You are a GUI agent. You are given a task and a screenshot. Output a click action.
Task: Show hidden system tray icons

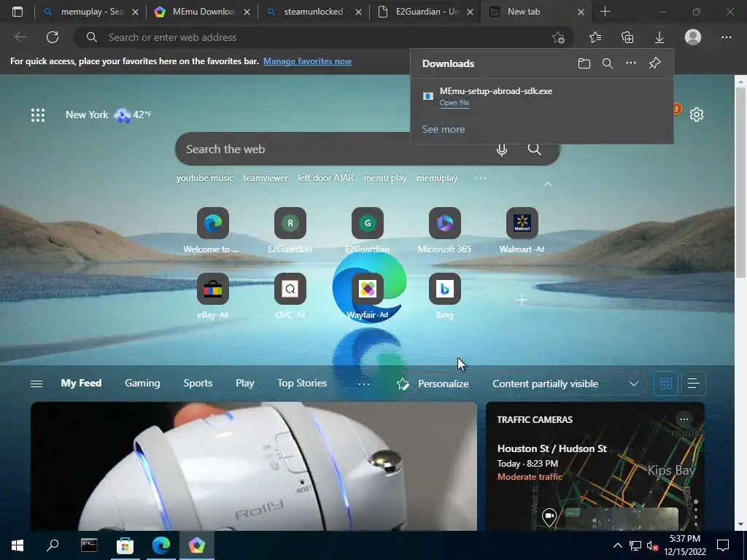(x=617, y=545)
